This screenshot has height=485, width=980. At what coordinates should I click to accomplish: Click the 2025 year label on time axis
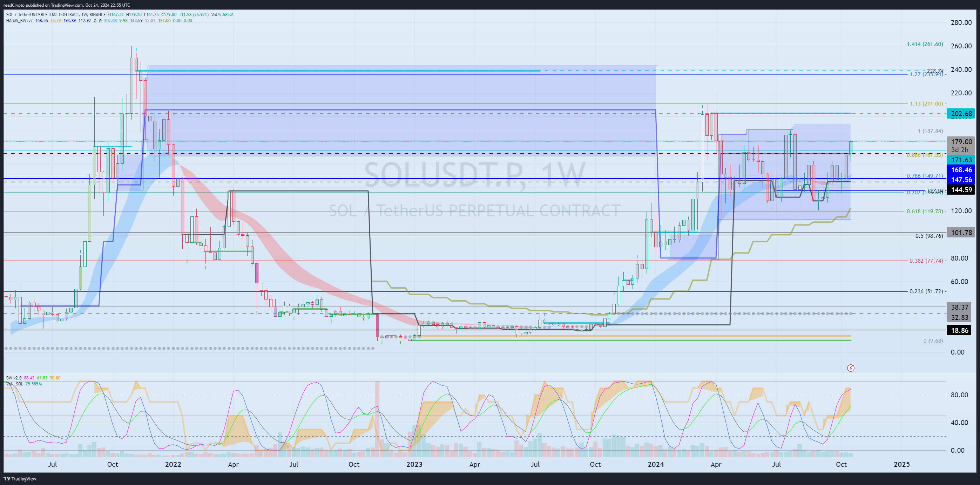pyautogui.click(x=901, y=464)
